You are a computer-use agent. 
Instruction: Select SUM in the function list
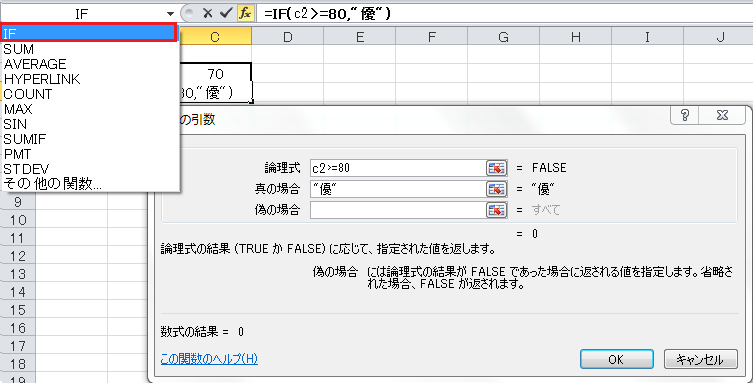pyautogui.click(x=90, y=48)
